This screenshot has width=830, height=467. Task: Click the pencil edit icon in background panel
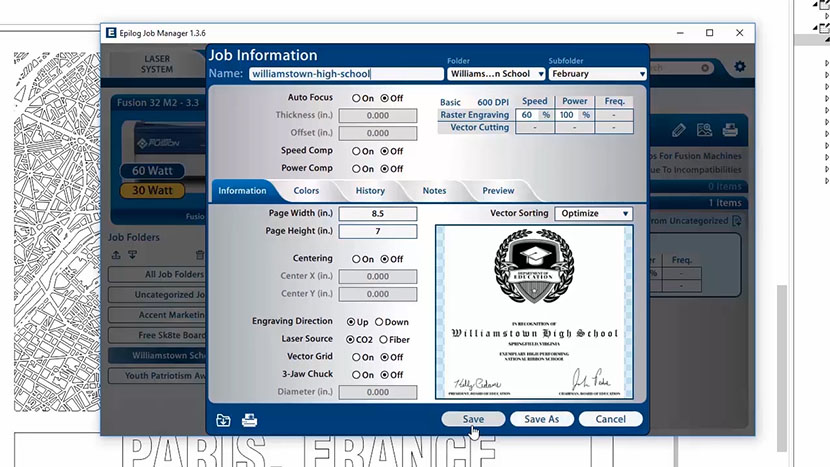point(679,130)
